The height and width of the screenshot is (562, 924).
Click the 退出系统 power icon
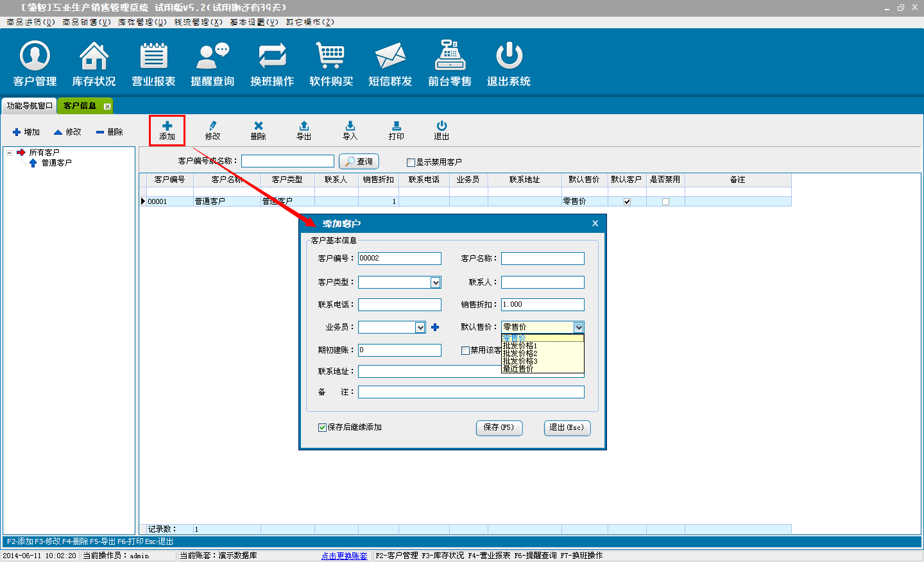point(509,63)
